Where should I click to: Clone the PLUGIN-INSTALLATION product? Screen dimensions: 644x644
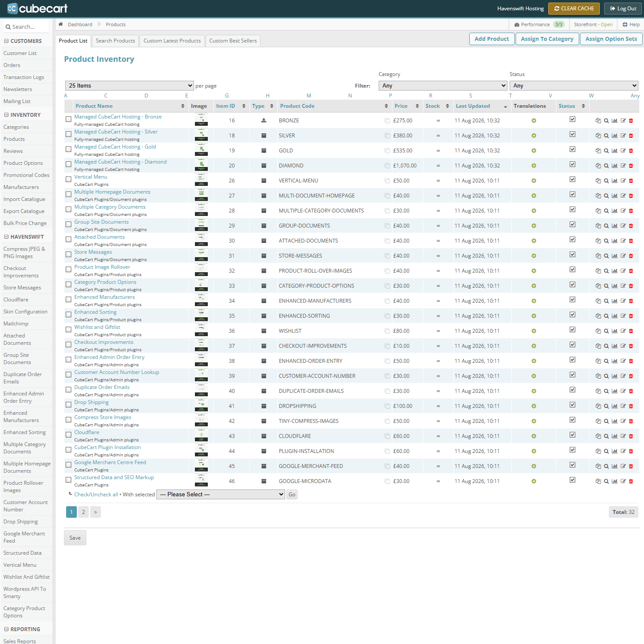click(x=598, y=451)
